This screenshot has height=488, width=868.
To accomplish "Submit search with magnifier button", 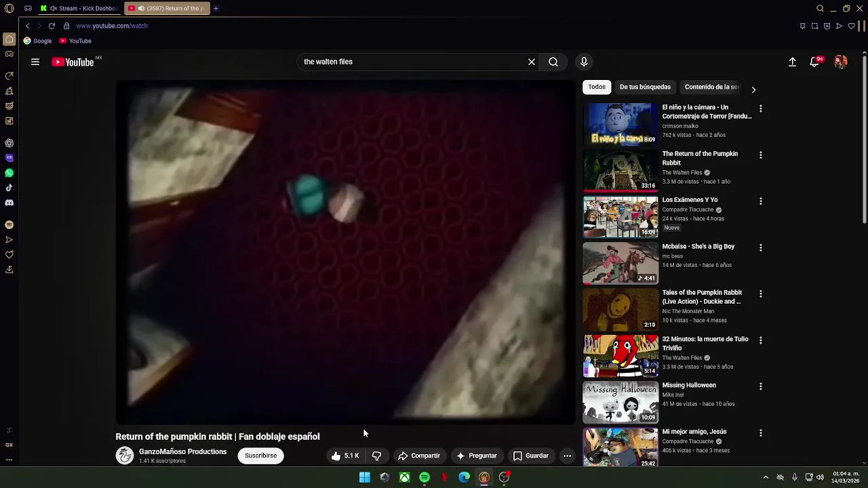I will [x=553, y=62].
